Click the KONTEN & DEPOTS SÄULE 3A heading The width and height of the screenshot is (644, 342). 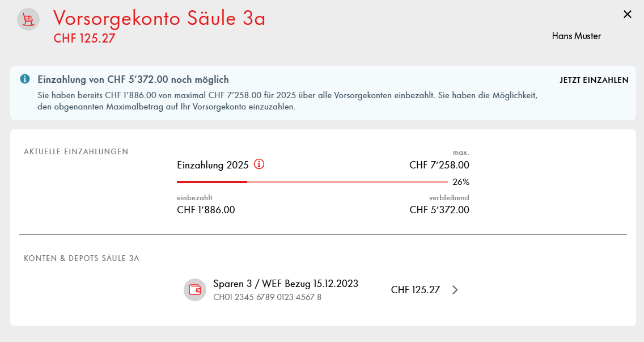click(81, 258)
